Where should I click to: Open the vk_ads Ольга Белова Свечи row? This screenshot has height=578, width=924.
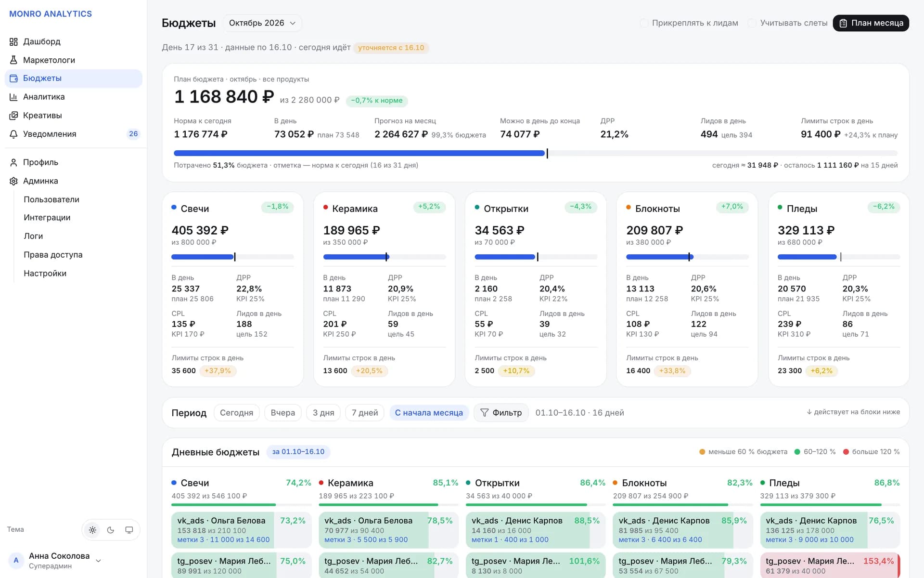tap(242, 530)
